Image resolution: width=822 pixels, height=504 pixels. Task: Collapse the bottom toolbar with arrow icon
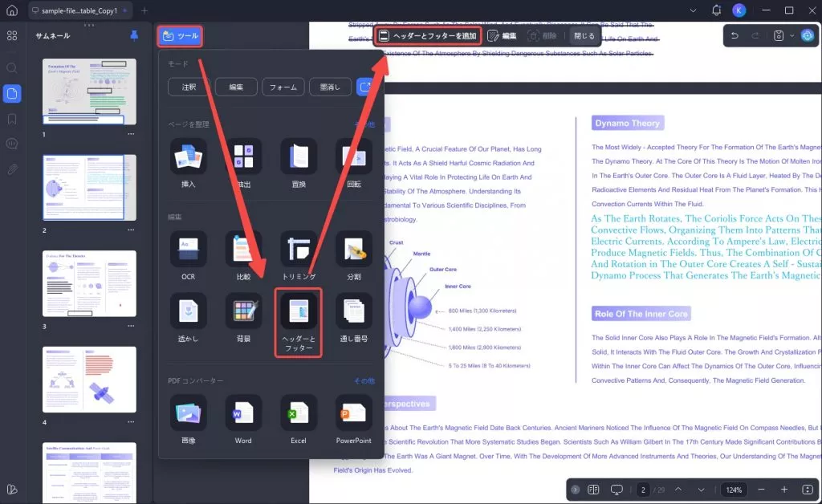pos(575,490)
